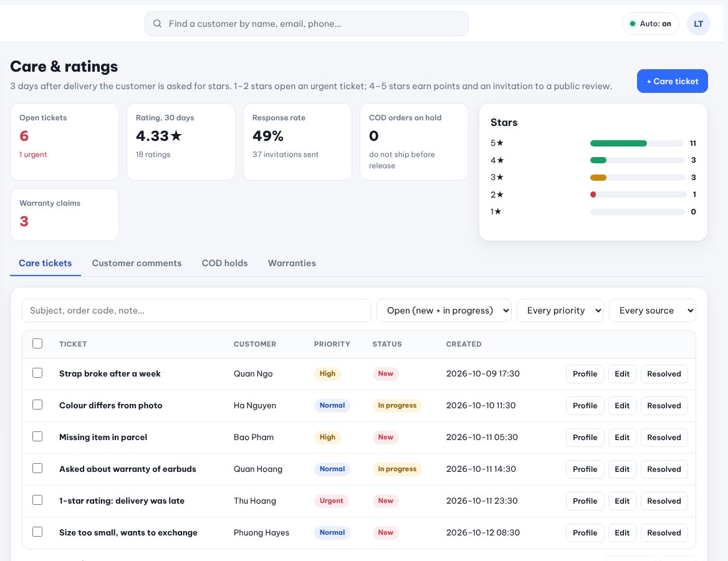Select the Size too small ticket checkbox

click(x=37, y=532)
